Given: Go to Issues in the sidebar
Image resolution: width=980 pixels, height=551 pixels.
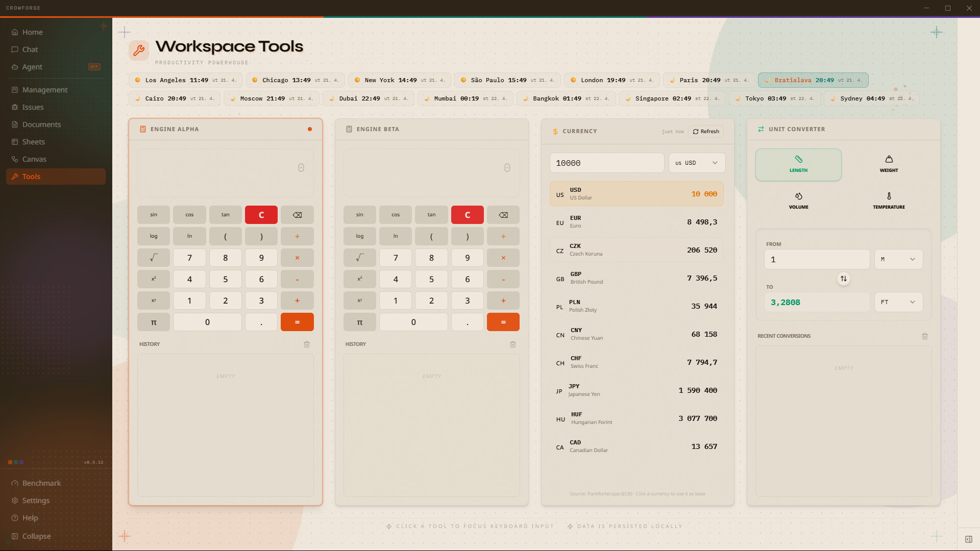Looking at the screenshot, I should click(56, 107).
